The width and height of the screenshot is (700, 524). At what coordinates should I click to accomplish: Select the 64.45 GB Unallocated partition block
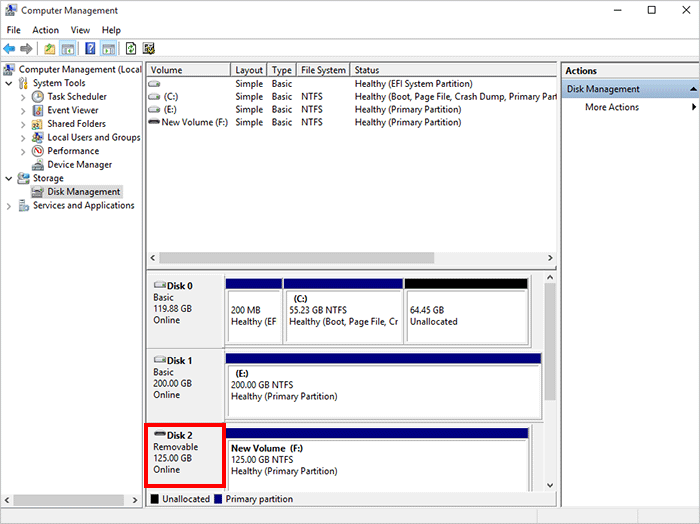click(x=467, y=312)
